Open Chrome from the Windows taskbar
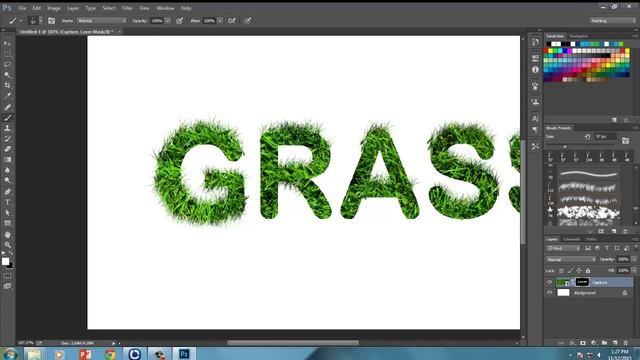 coord(110,354)
